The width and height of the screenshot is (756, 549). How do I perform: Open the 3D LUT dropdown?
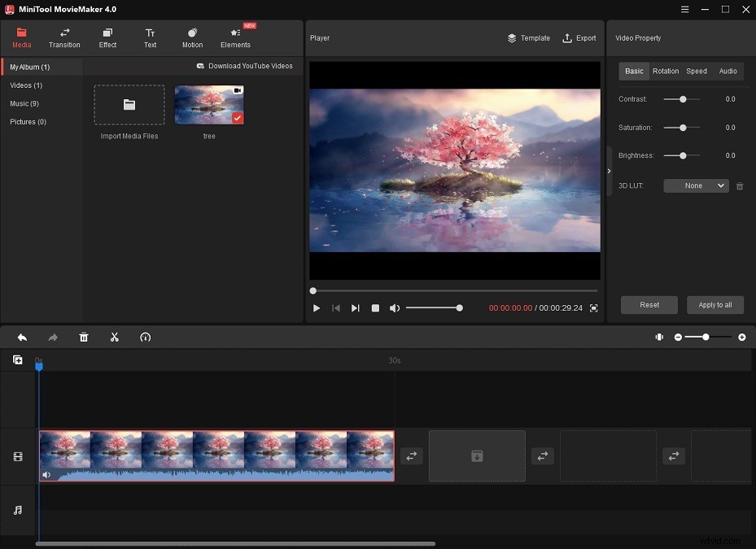696,185
